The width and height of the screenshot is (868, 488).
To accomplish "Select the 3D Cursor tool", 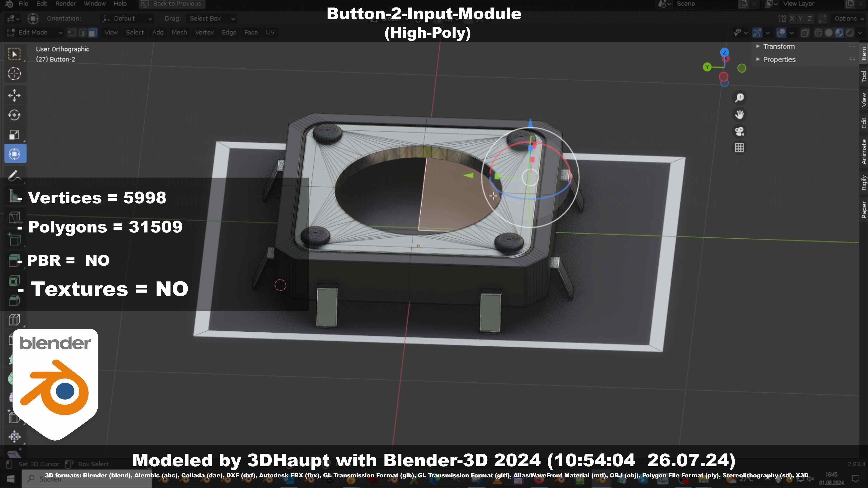I will (14, 73).
